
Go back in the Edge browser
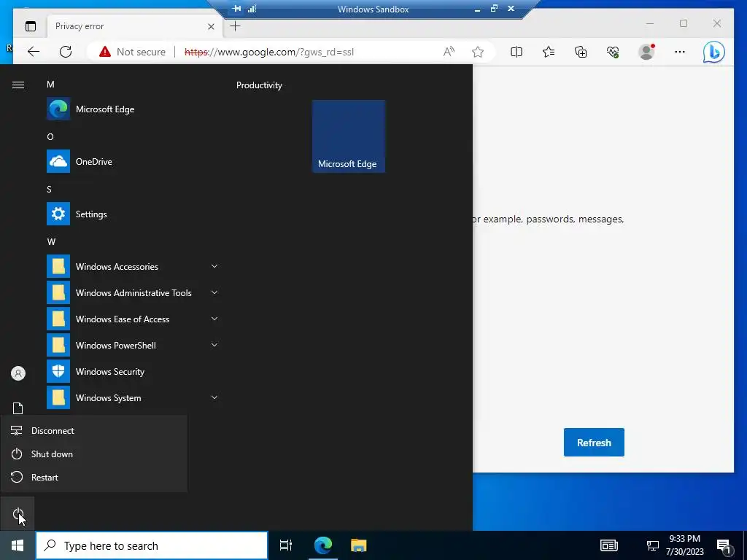coord(34,52)
